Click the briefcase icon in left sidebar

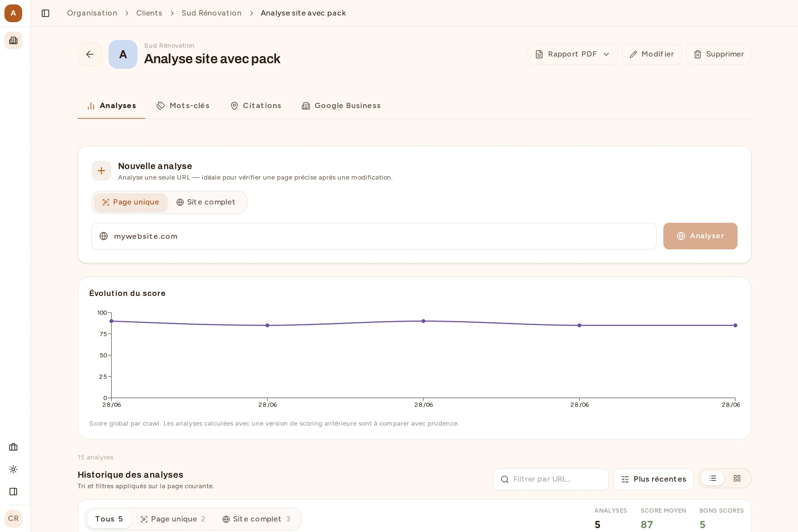(x=13, y=447)
